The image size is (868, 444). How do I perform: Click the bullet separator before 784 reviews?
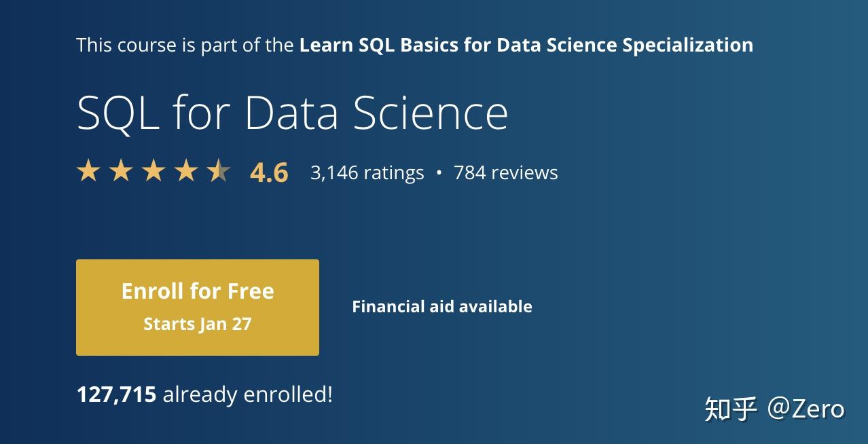click(439, 173)
